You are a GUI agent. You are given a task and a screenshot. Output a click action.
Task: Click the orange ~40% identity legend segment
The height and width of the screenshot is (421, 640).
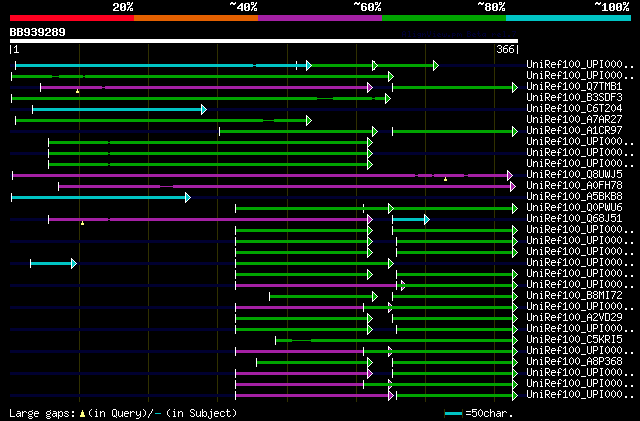(x=196, y=18)
